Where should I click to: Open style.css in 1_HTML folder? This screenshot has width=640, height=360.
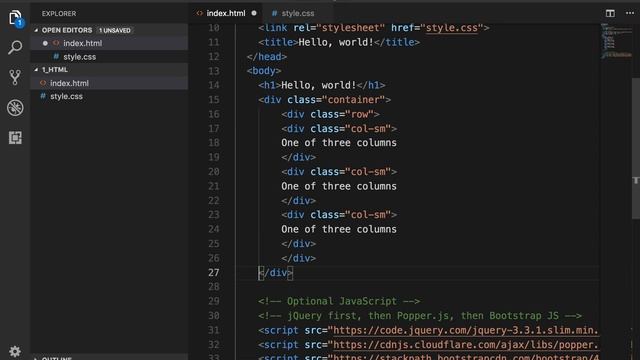[109, 96]
